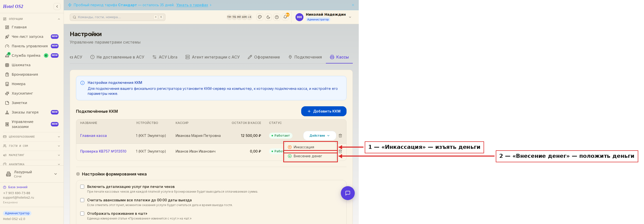
Task: Open the color theme palette icon
Action: [x=260, y=17]
